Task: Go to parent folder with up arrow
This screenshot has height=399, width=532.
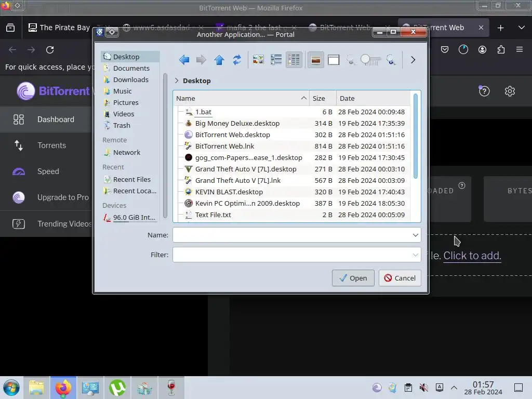Action: [219, 60]
